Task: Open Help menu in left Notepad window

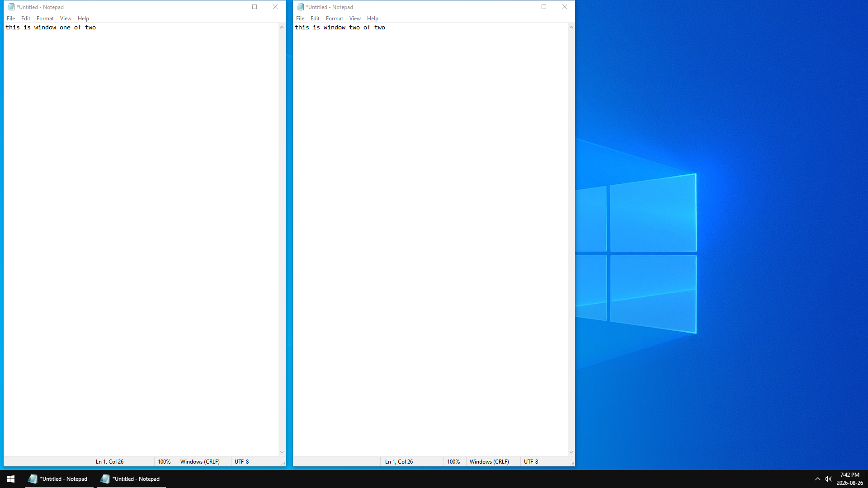Action: [x=83, y=19]
